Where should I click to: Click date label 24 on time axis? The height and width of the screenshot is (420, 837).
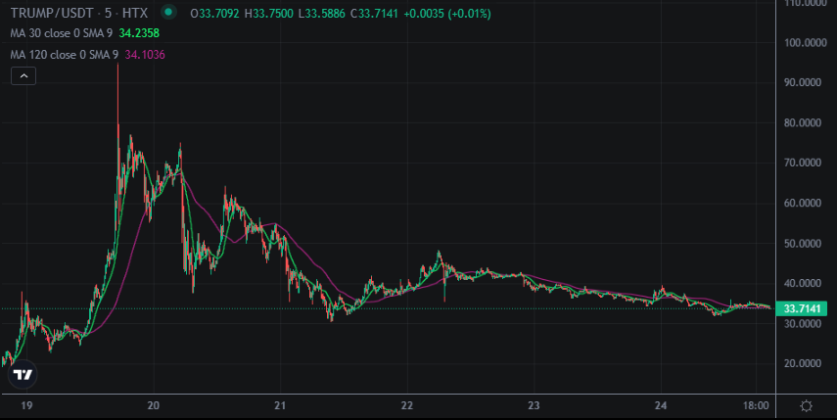(661, 406)
